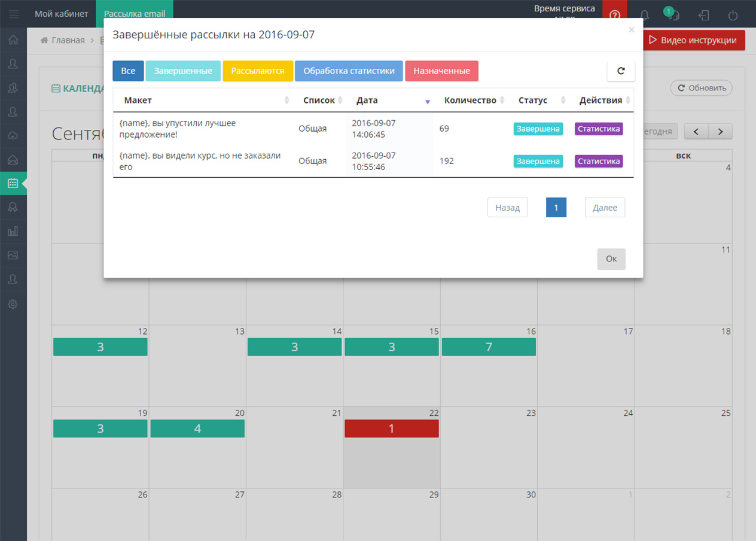Viewport: 756px width, 541px height.
Task: Click the power icon in top bar
Action: tap(733, 16)
